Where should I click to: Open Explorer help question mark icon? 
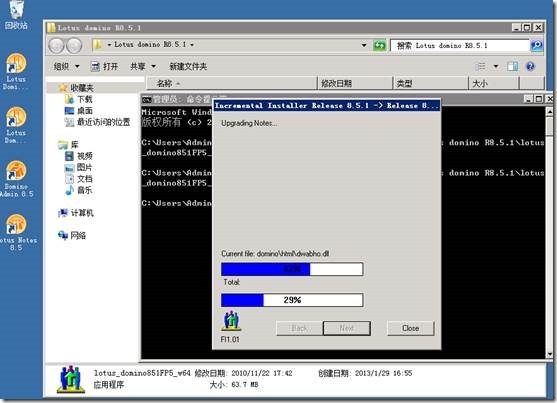click(x=530, y=66)
